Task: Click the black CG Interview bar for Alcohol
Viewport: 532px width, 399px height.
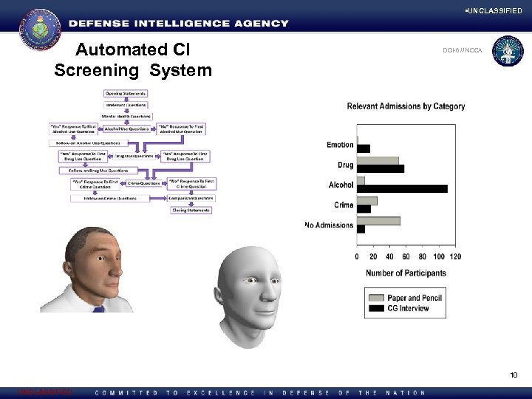Action: click(402, 188)
